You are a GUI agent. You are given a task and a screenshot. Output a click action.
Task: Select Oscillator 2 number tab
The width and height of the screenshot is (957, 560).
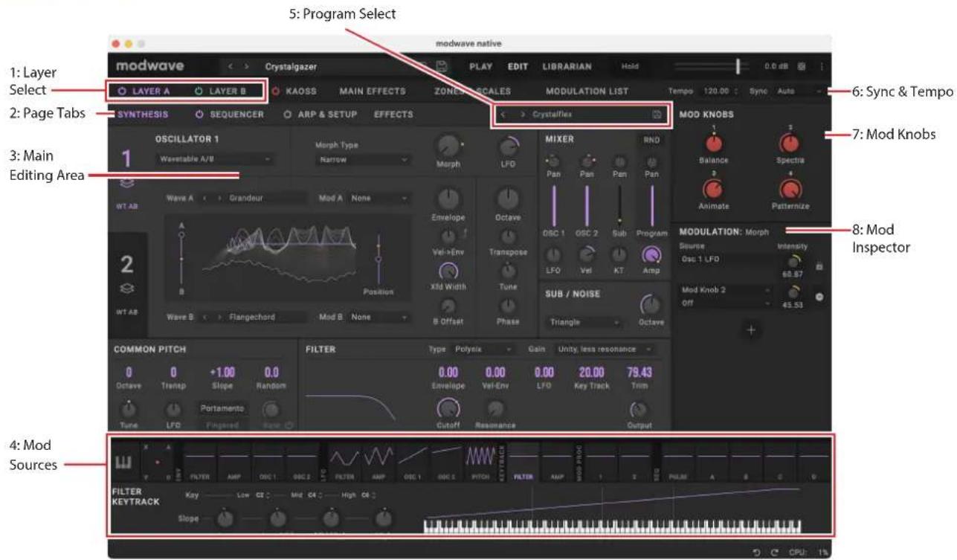[x=126, y=264]
